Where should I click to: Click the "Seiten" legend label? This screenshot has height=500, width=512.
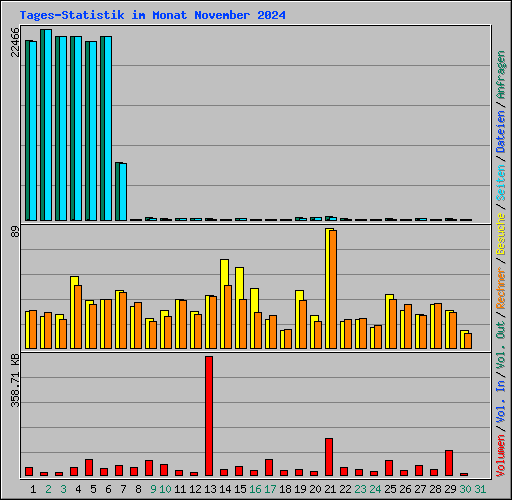point(501,183)
